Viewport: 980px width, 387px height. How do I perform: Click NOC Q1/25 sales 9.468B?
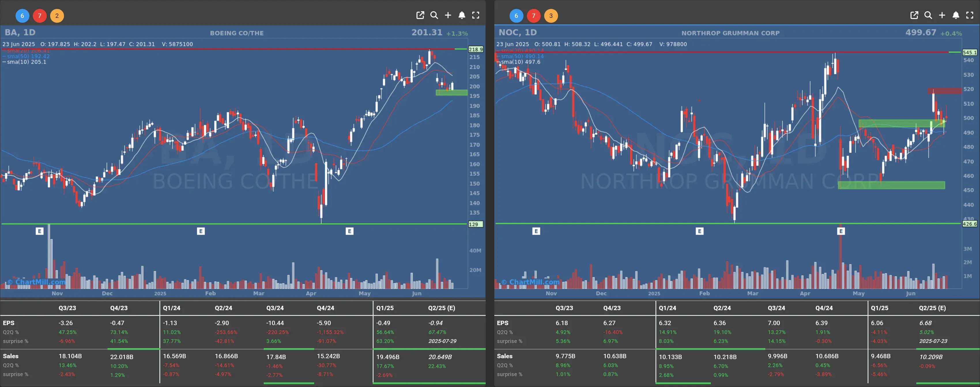[881, 356]
